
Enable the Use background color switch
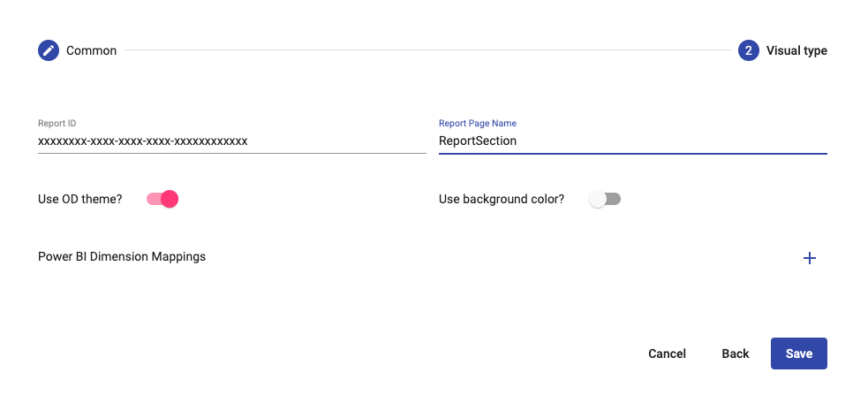pos(605,199)
